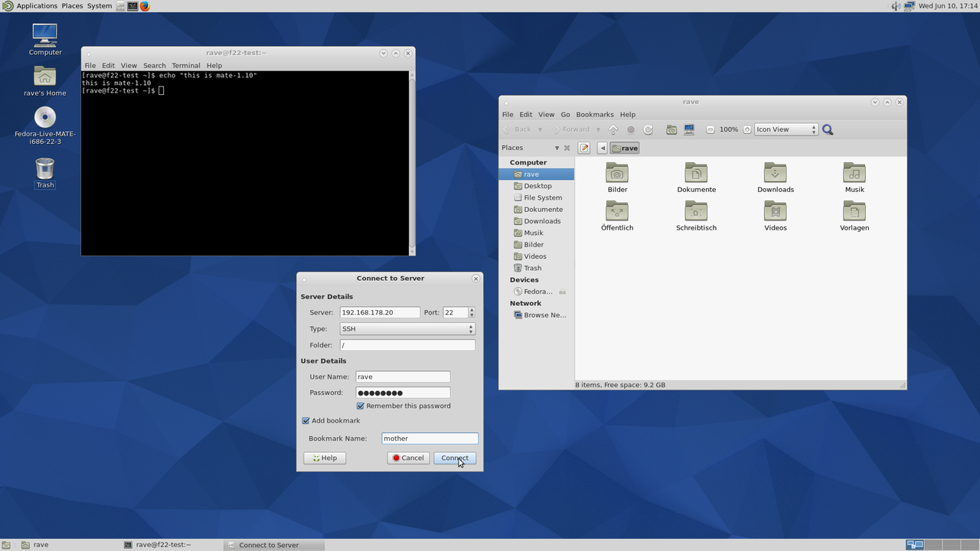Toggle the location text entry pencil icon
The width and height of the screenshot is (980, 551).
click(584, 148)
